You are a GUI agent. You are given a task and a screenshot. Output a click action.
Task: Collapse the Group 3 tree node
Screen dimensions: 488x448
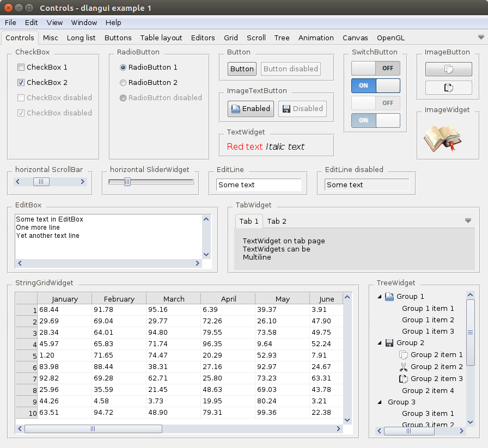click(x=380, y=402)
